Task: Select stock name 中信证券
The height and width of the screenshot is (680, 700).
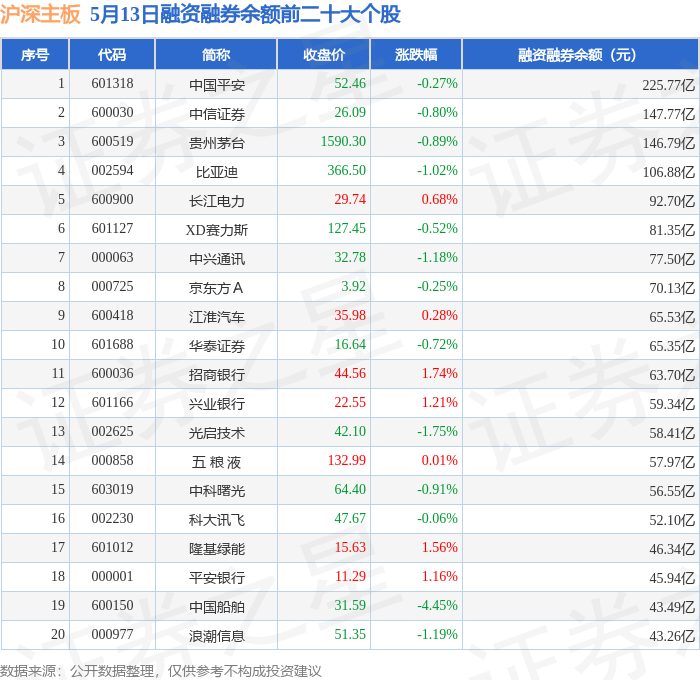Action: click(217, 114)
